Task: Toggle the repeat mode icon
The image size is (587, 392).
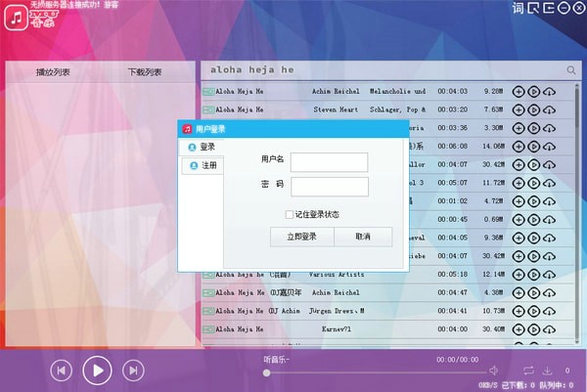Action: (x=528, y=371)
